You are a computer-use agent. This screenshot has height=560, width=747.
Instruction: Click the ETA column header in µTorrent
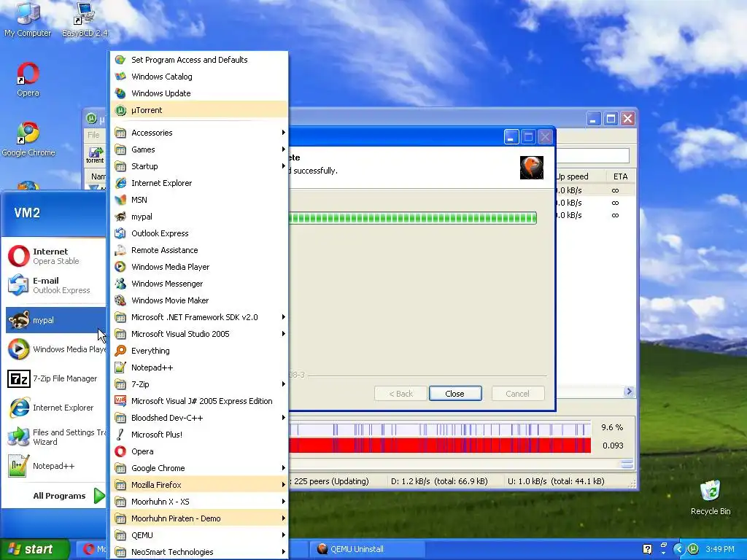621,176
